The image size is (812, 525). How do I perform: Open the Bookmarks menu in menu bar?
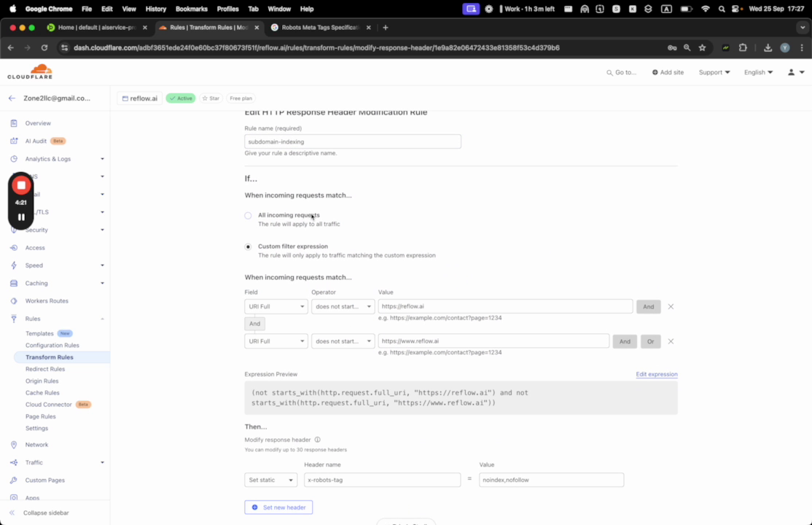click(193, 9)
